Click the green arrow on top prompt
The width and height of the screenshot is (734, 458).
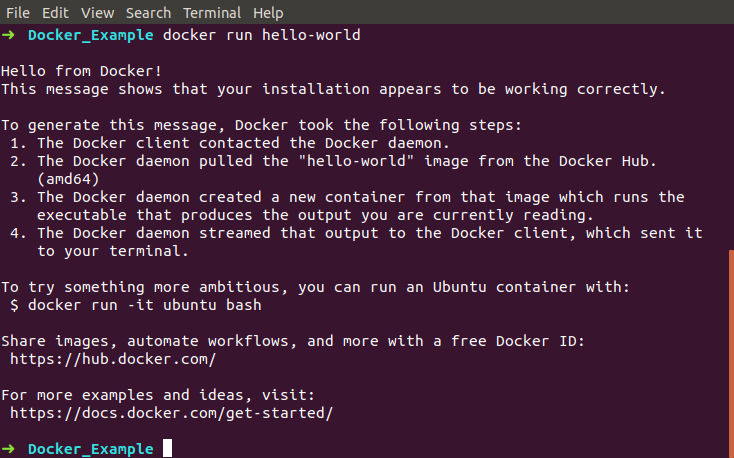point(8,35)
